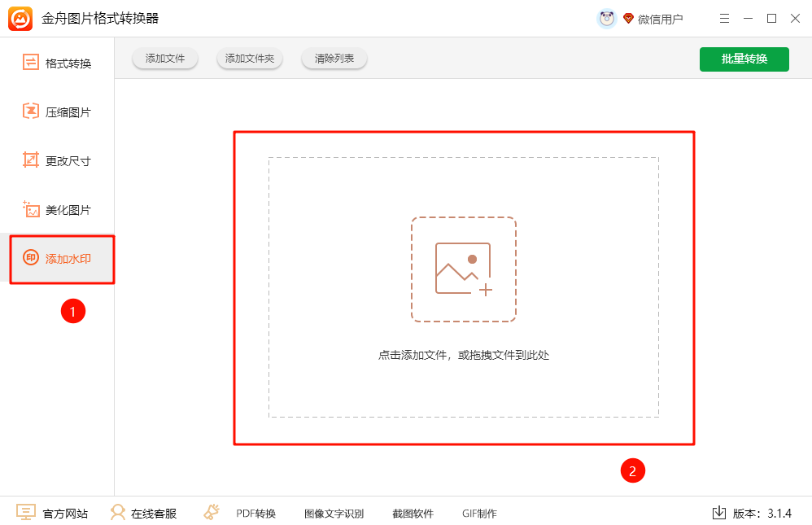Viewport: 812px width, 525px height.
Task: Switch to 美化图片 tab label
Action: (68, 210)
